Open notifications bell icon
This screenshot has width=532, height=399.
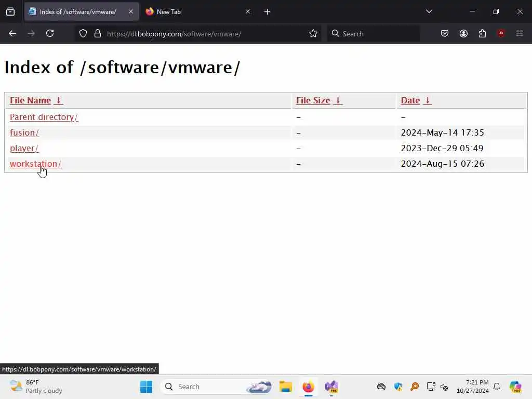[x=497, y=387]
